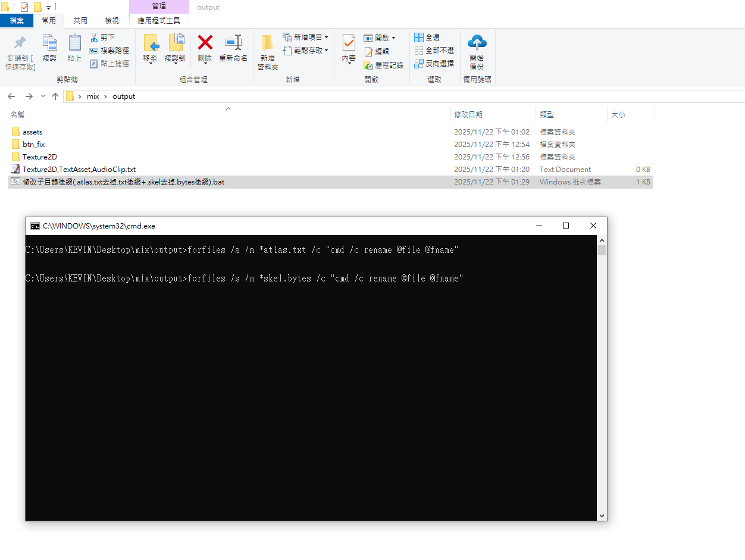Click the Start Backup (開始備份) cloud icon
This screenshot has height=560, width=745.
(x=477, y=43)
